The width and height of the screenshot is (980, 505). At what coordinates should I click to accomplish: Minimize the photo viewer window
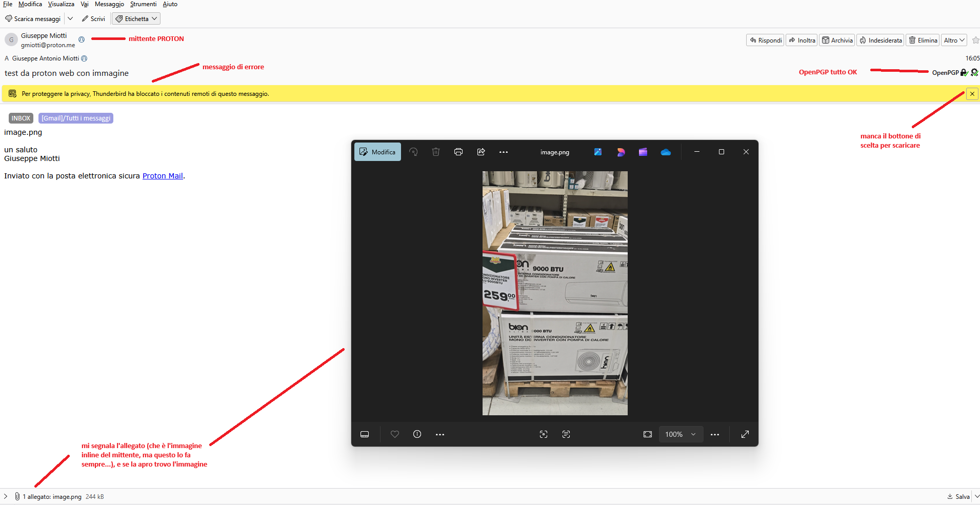[697, 152]
